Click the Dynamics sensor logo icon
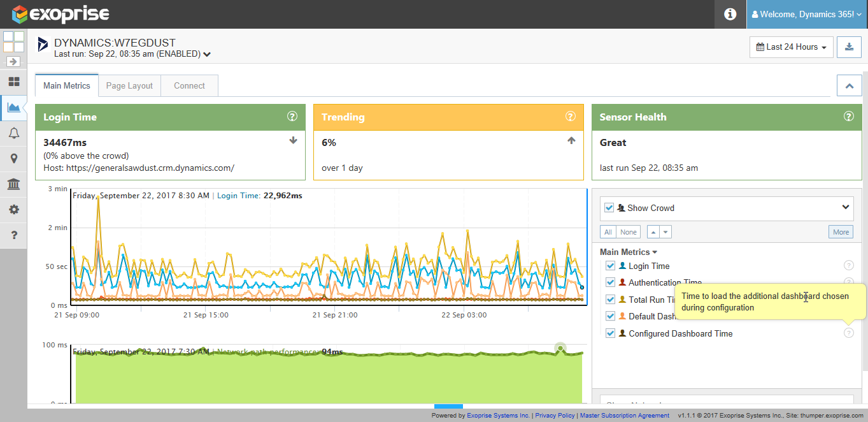Screen dimensions: 868x422 click(x=43, y=44)
